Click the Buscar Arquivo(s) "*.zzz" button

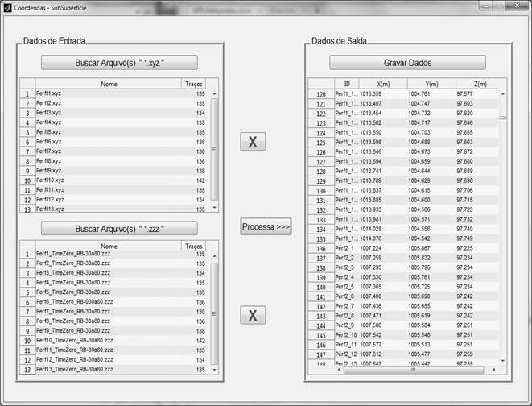click(119, 228)
